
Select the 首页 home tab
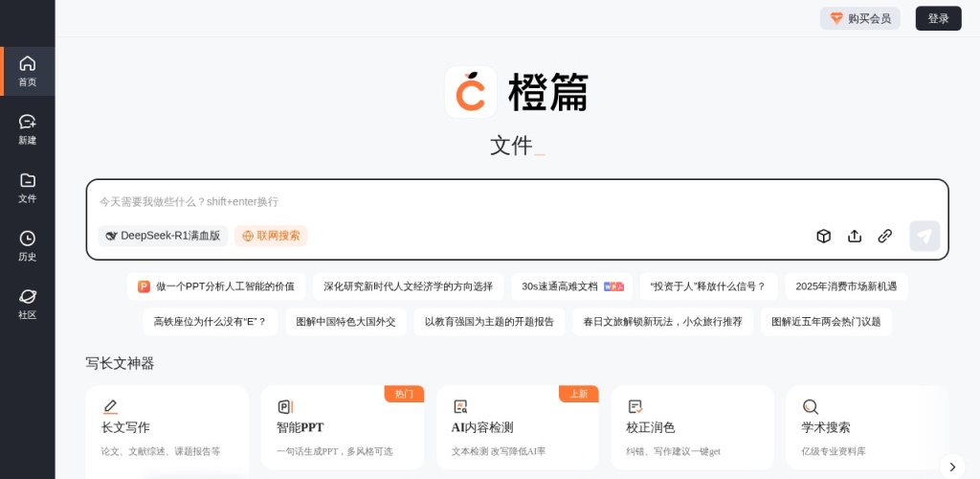point(28,72)
